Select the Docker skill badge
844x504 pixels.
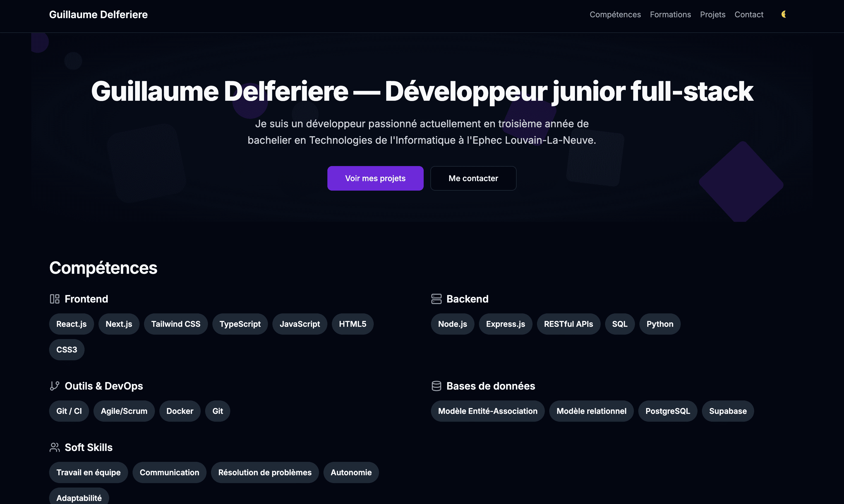tap(180, 411)
